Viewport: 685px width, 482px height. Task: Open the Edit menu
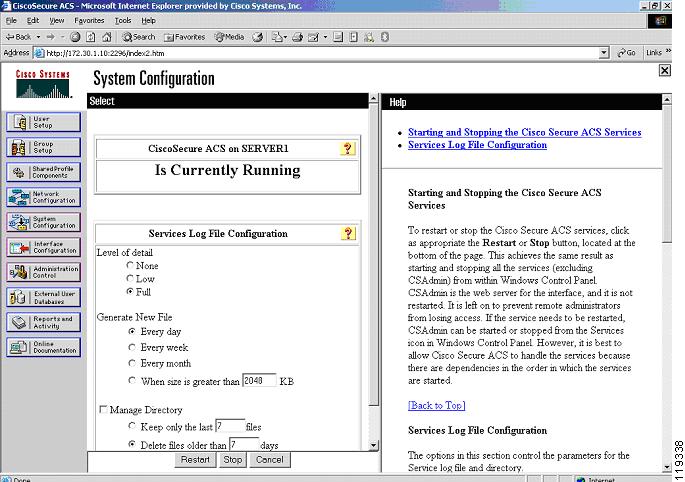click(33, 21)
